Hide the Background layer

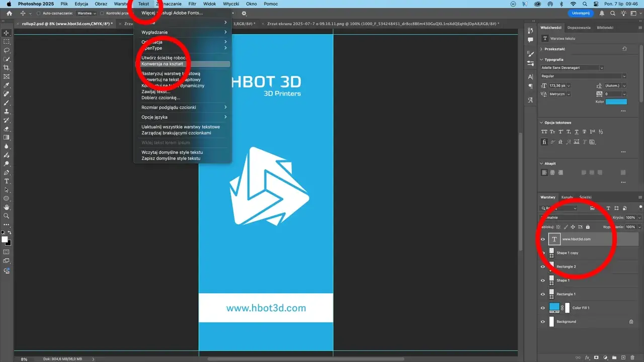[x=542, y=321]
